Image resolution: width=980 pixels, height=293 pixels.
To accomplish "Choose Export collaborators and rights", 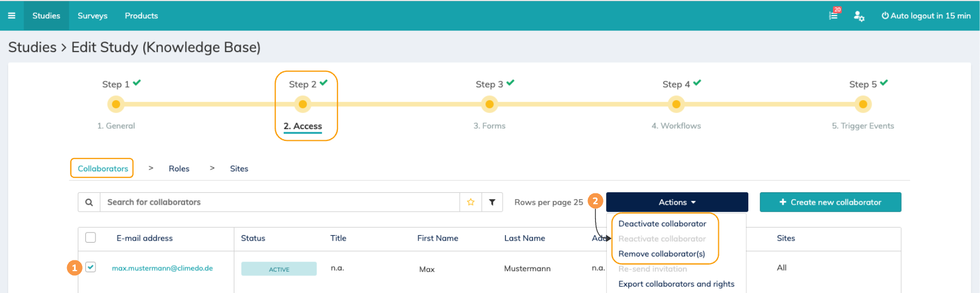I will pyautogui.click(x=676, y=284).
